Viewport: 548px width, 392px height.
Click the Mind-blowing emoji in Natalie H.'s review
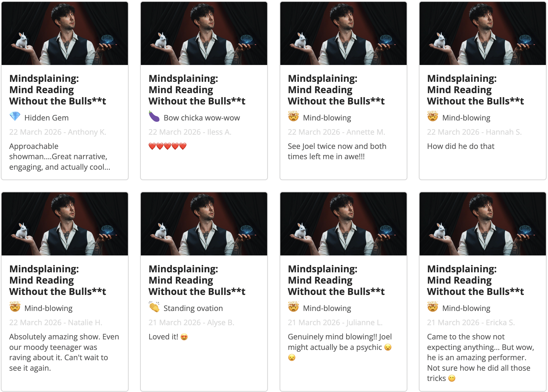[15, 307]
